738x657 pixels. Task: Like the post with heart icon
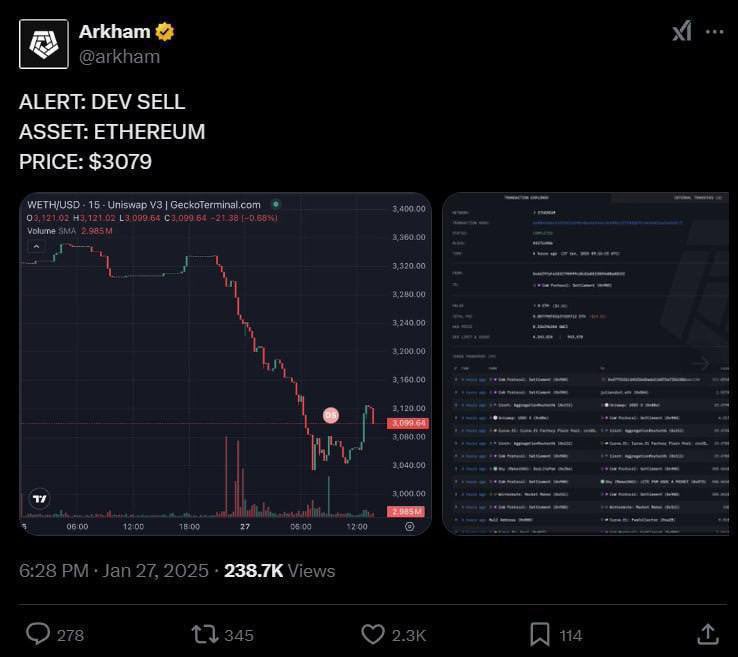coord(373,634)
